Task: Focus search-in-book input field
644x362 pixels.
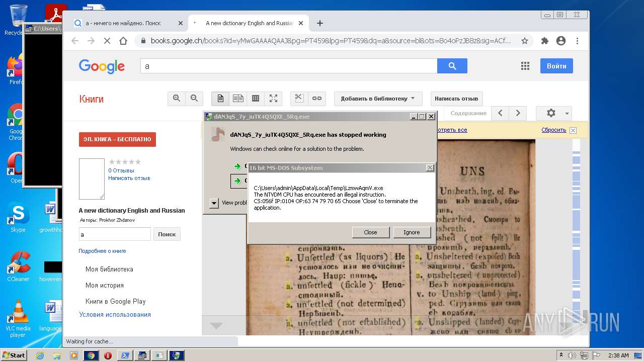Action: pyautogui.click(x=115, y=234)
